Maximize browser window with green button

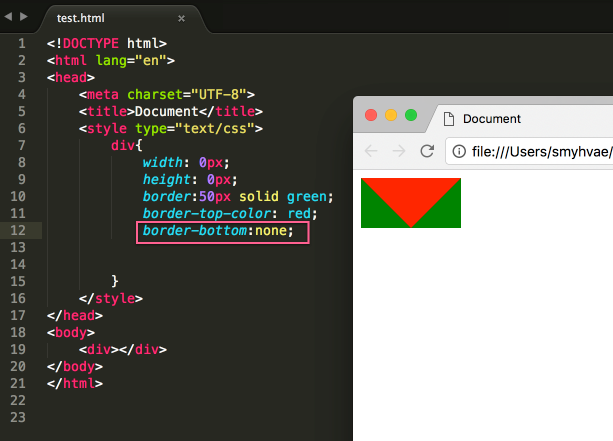(x=410, y=115)
